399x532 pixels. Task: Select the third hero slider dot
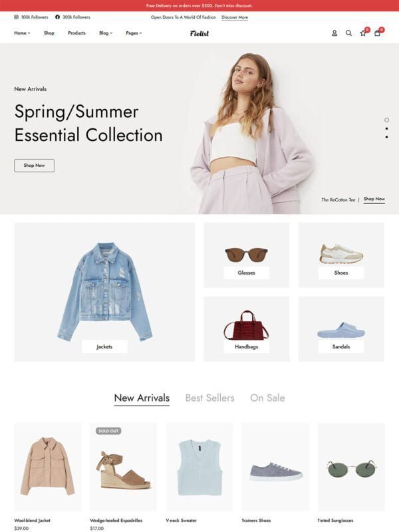pos(386,137)
